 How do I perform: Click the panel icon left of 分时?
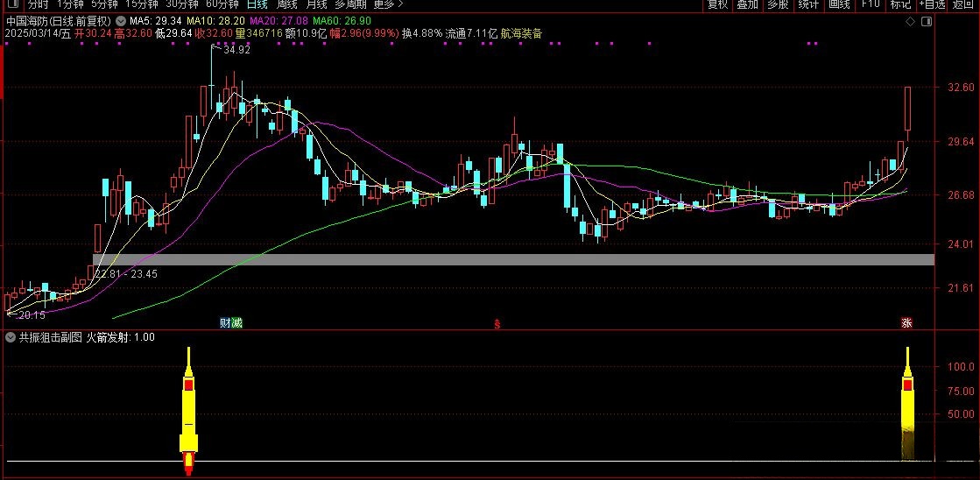(x=11, y=4)
